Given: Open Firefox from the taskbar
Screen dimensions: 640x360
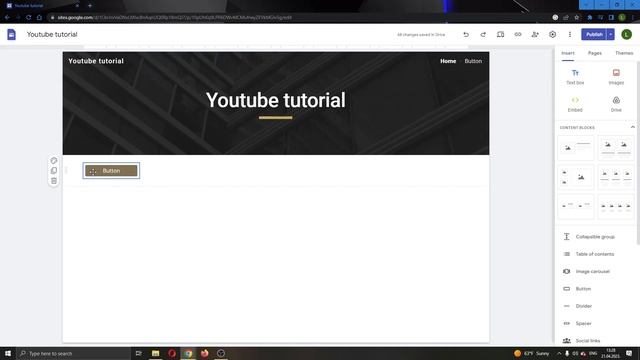Looking at the screenshot, I should [x=204, y=353].
